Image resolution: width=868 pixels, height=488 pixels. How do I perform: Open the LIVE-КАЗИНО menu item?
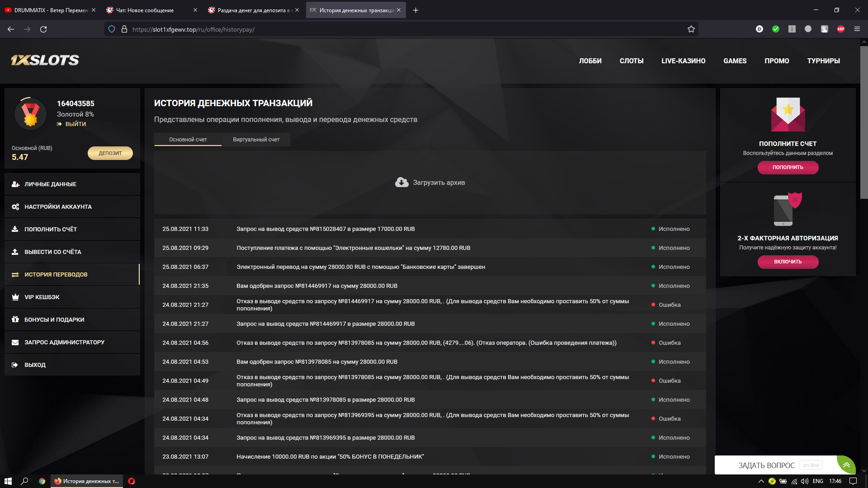tap(683, 61)
